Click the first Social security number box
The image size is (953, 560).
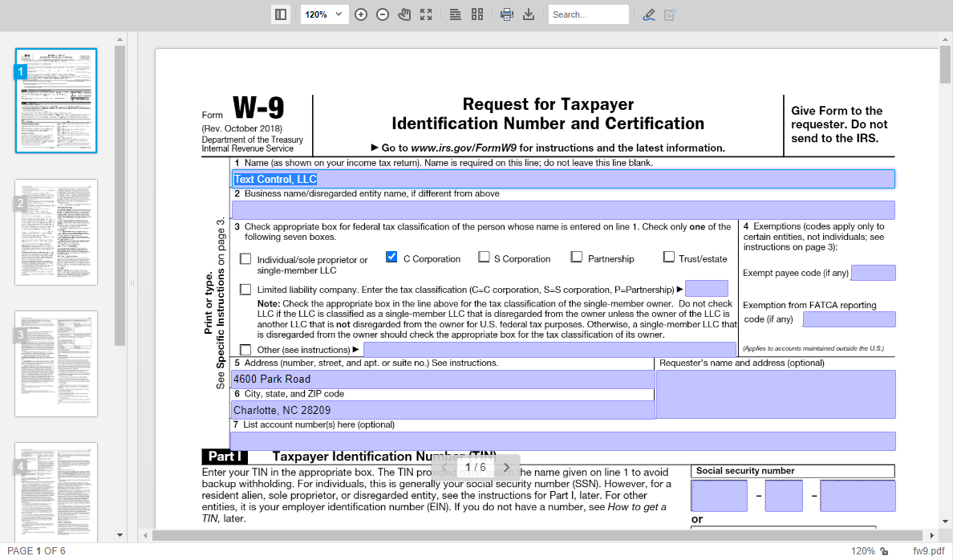click(x=719, y=496)
